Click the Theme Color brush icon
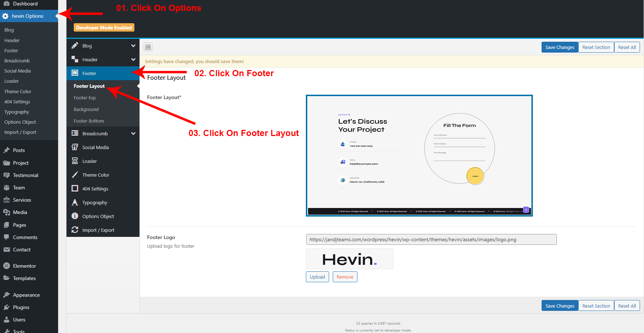The height and width of the screenshot is (333, 644). 75,174
